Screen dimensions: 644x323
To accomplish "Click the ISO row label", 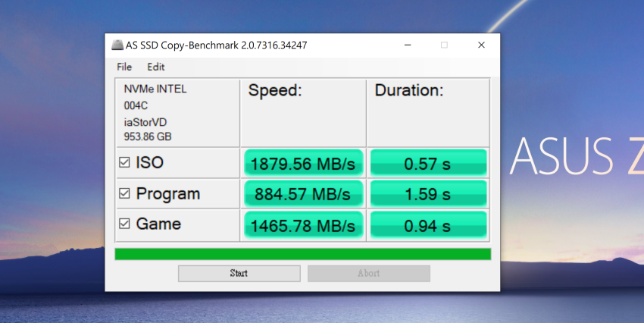I will tap(150, 162).
